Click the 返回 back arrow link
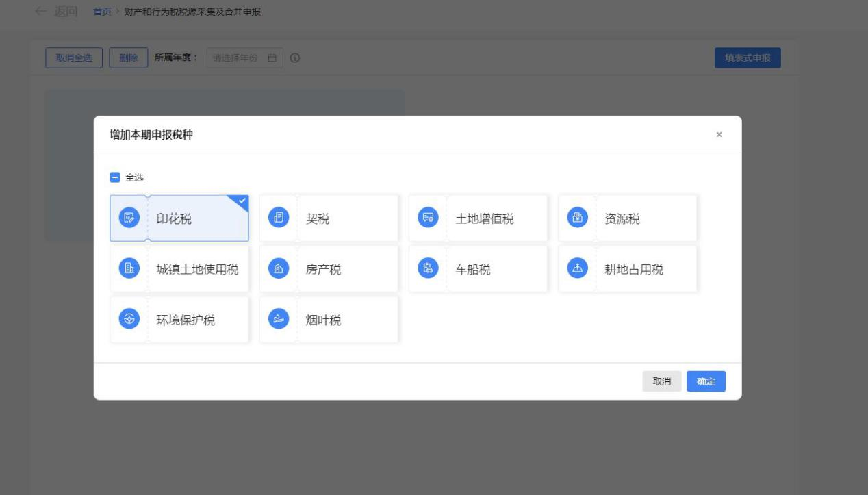The height and width of the screenshot is (495, 868). pos(56,12)
